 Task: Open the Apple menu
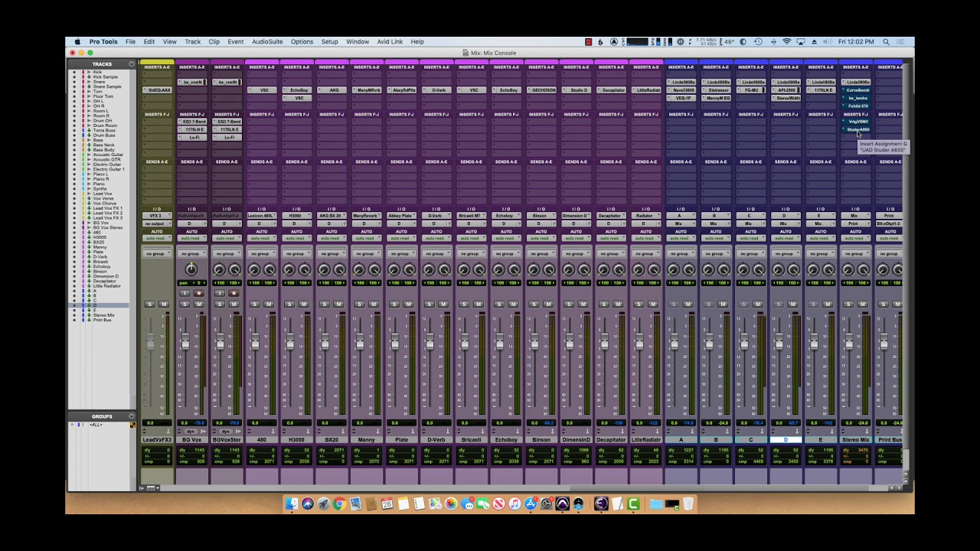click(77, 42)
